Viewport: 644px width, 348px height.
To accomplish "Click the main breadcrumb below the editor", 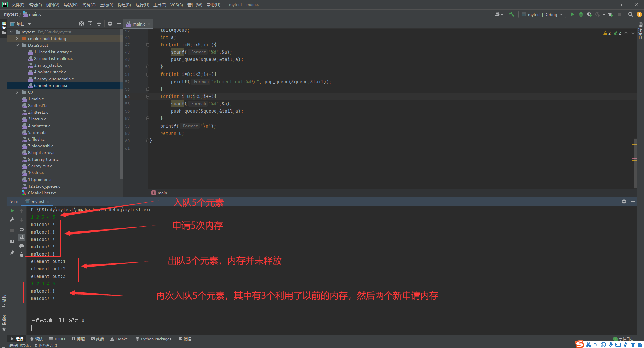I will coord(159,193).
